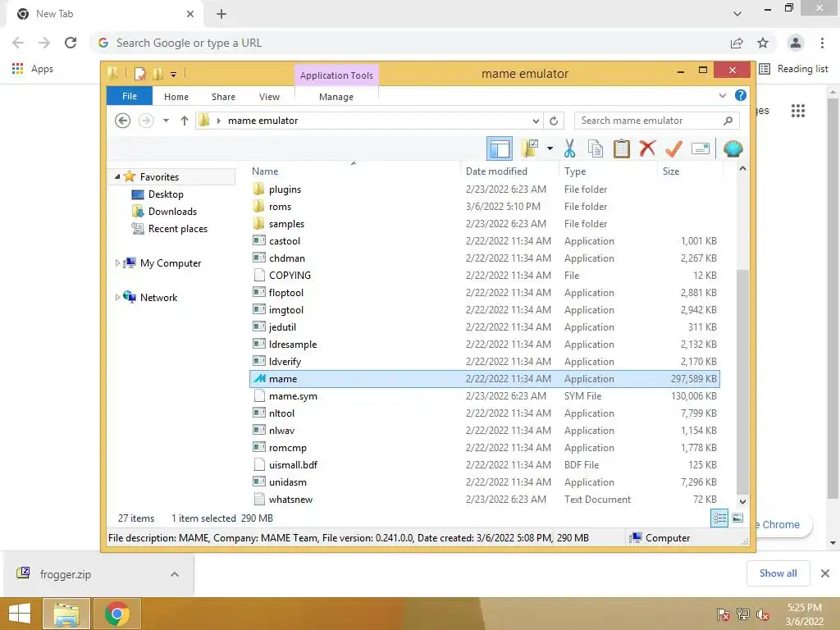The image size is (840, 630).
Task: Open Chrome's profile avatar icon
Action: (x=796, y=43)
